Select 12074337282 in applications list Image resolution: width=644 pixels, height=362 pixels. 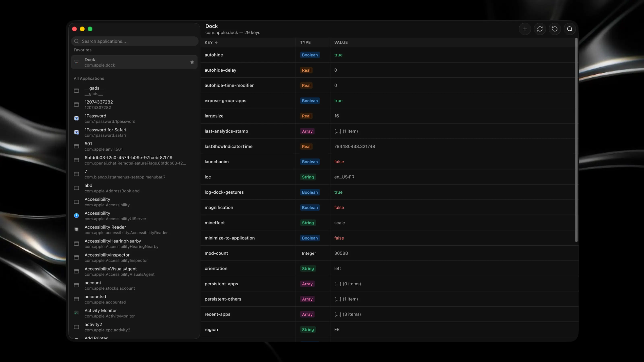(x=134, y=104)
